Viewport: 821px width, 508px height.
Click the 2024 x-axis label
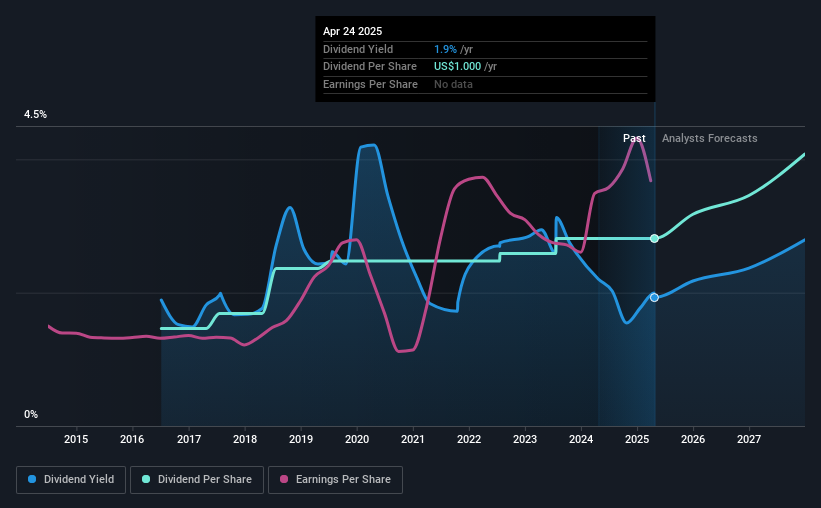point(581,439)
